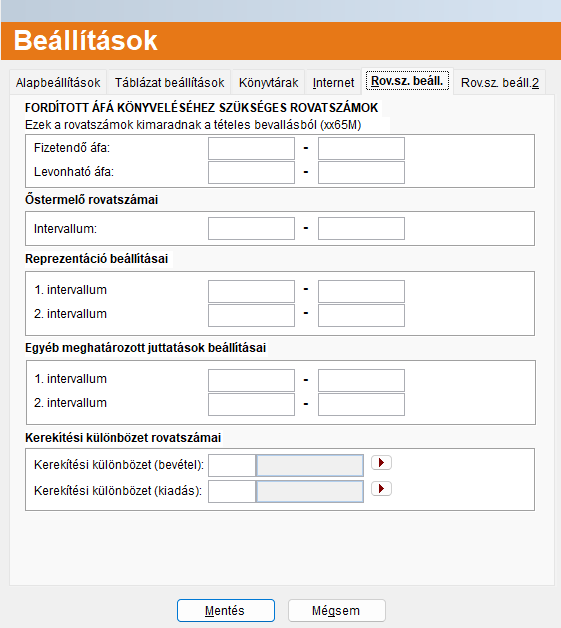Open lookup arrow for Kerekítési különbözet (kiadás)
The width and height of the screenshot is (561, 628).
381,489
